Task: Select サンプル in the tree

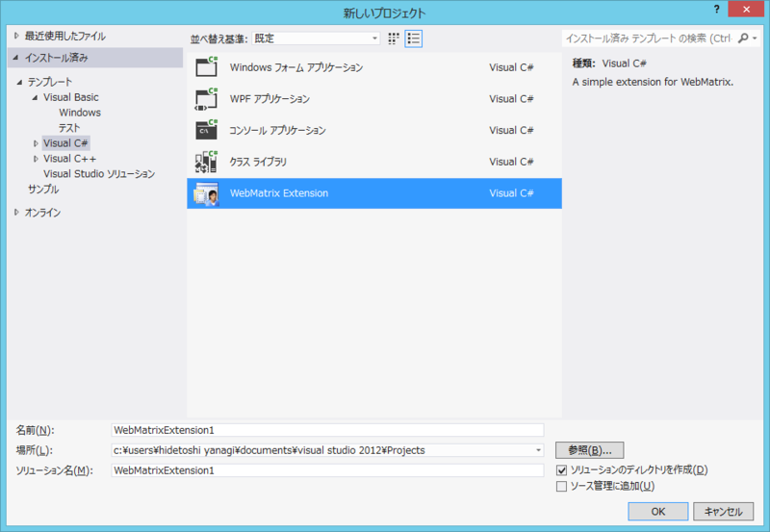Action: 43,189
